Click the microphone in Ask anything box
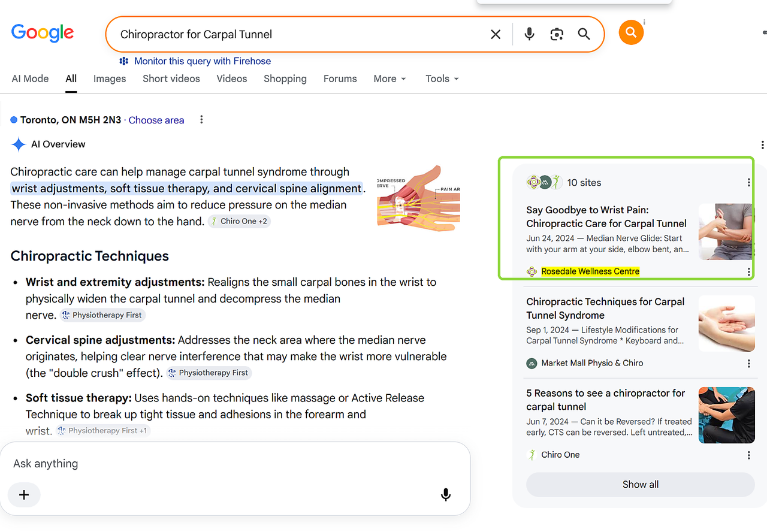This screenshot has width=767, height=532. coord(446,495)
